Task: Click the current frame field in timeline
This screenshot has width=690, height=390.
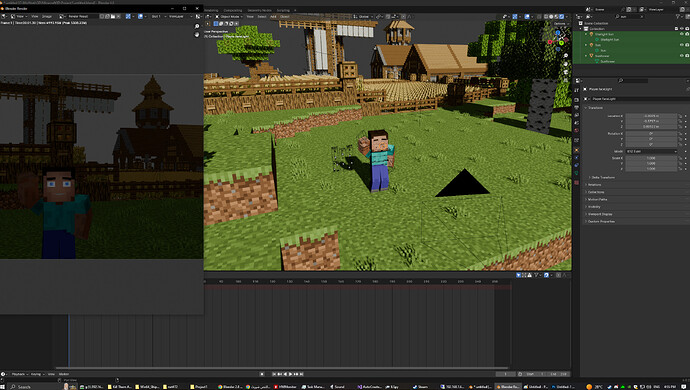Action: 506,374
